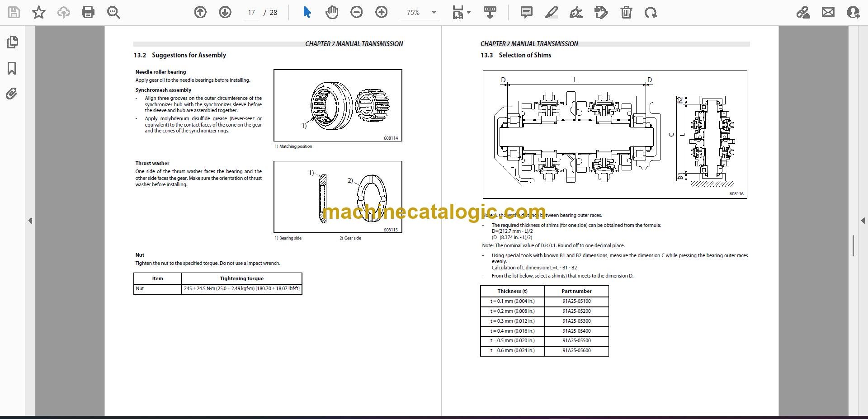
Task: Click the scrolling mode keyboard icon
Action: pyautogui.click(x=490, y=12)
